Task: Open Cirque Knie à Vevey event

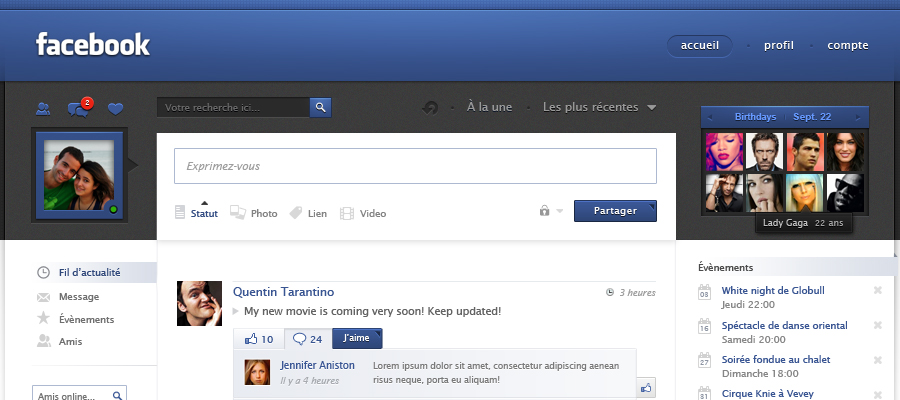Action: 767,394
